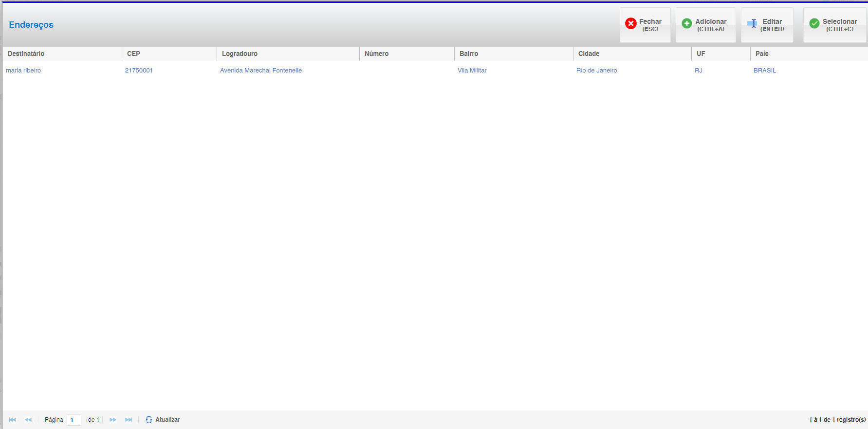Click the Número column header
This screenshot has width=868, height=429.
point(376,54)
